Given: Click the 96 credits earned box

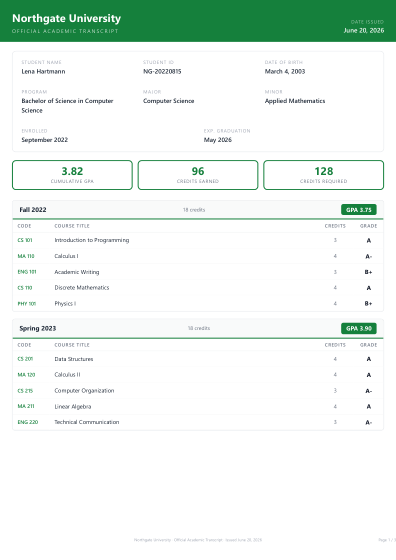Looking at the screenshot, I should pyautogui.click(x=198, y=175).
